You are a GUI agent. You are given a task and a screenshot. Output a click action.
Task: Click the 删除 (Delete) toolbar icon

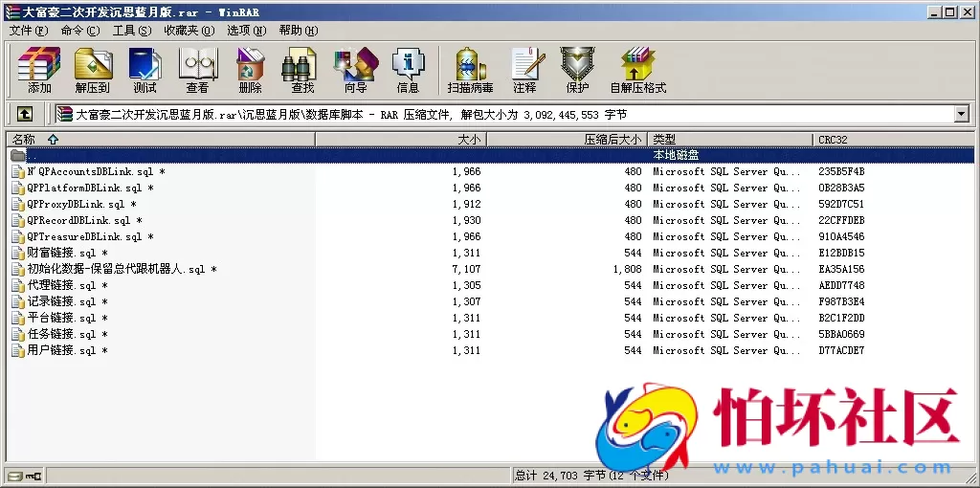(x=250, y=70)
